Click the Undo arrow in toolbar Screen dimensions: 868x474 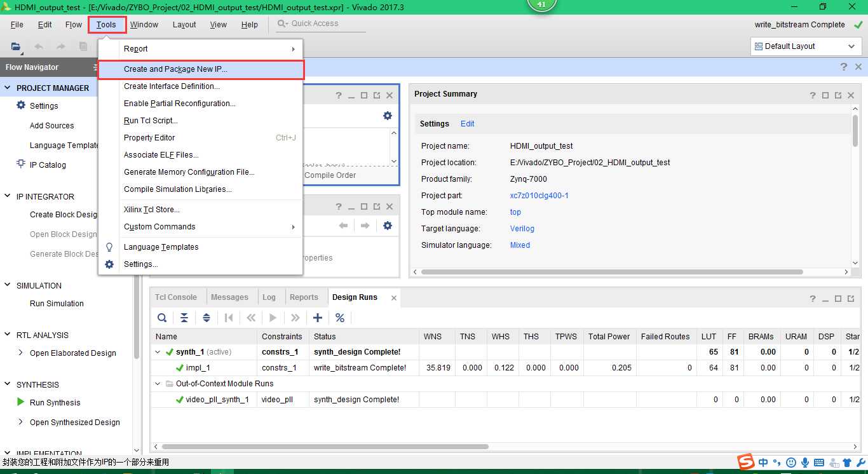pyautogui.click(x=39, y=46)
